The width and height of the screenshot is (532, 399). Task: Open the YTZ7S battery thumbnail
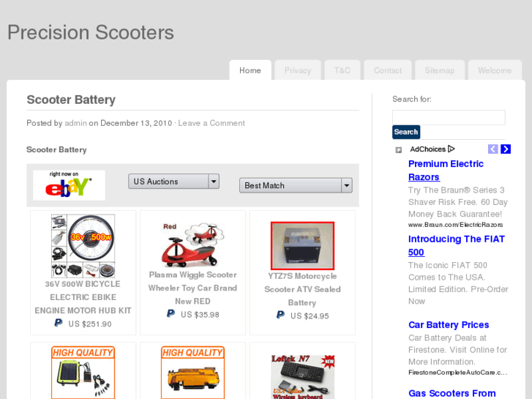coord(302,245)
